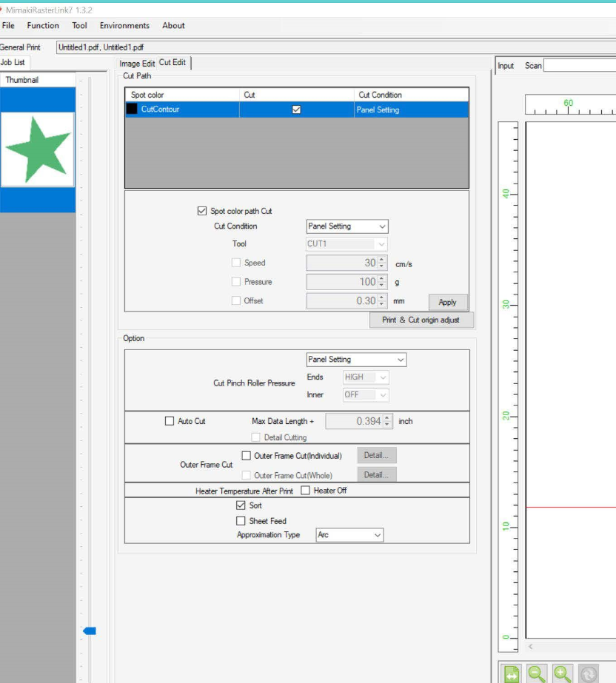616x683 pixels.
Task: Uncheck the Cut checkbox in CutContour row
Action: pos(296,110)
